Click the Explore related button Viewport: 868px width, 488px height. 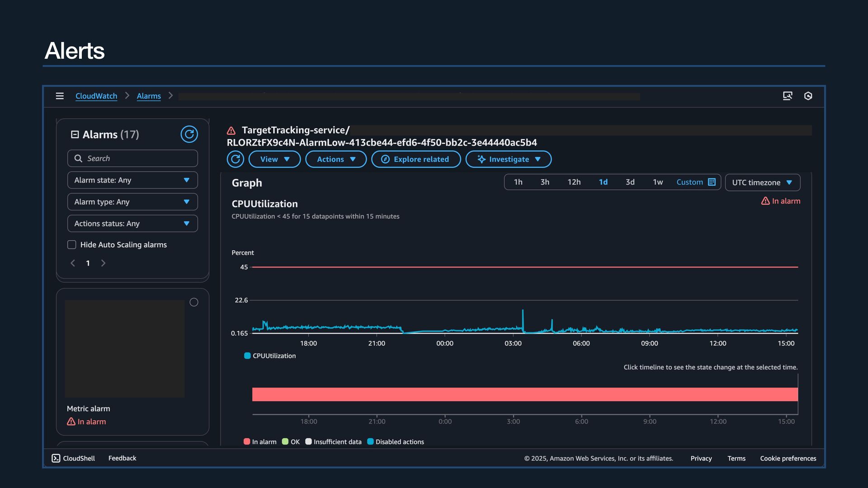click(x=416, y=159)
